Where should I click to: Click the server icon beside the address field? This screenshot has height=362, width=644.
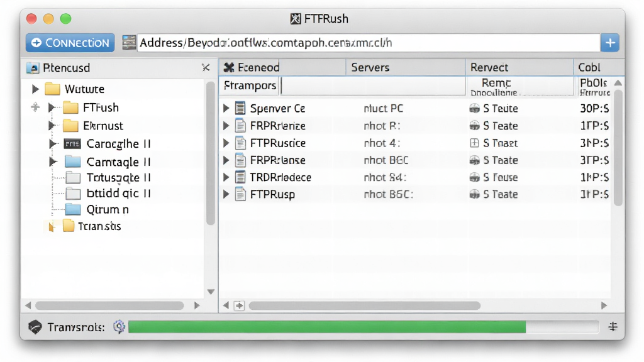tap(129, 43)
